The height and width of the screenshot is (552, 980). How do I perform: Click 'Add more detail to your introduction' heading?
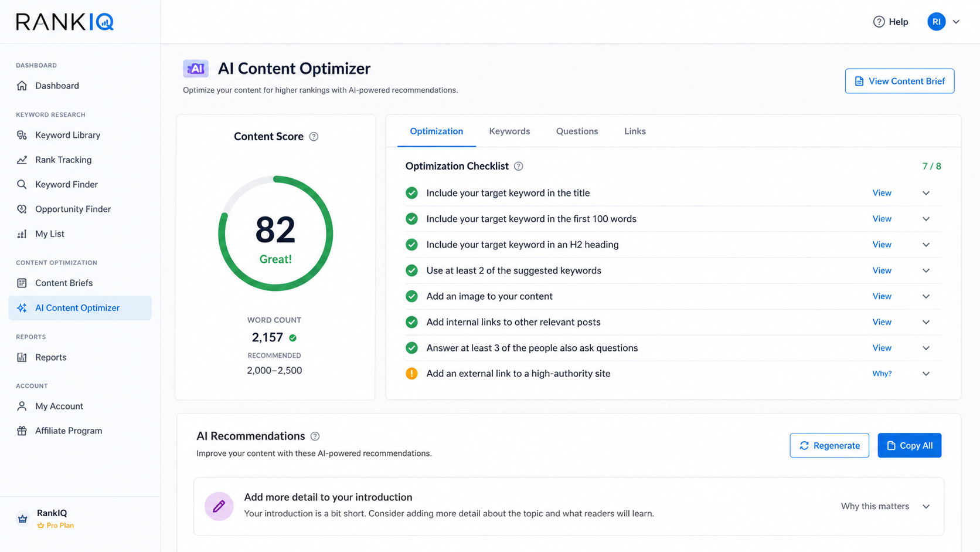tap(328, 497)
